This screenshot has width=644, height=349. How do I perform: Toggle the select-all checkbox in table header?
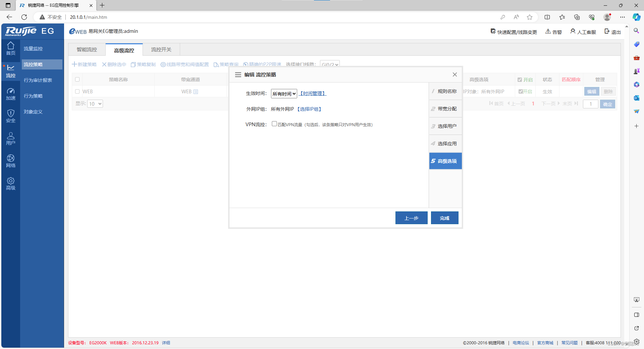click(x=77, y=80)
